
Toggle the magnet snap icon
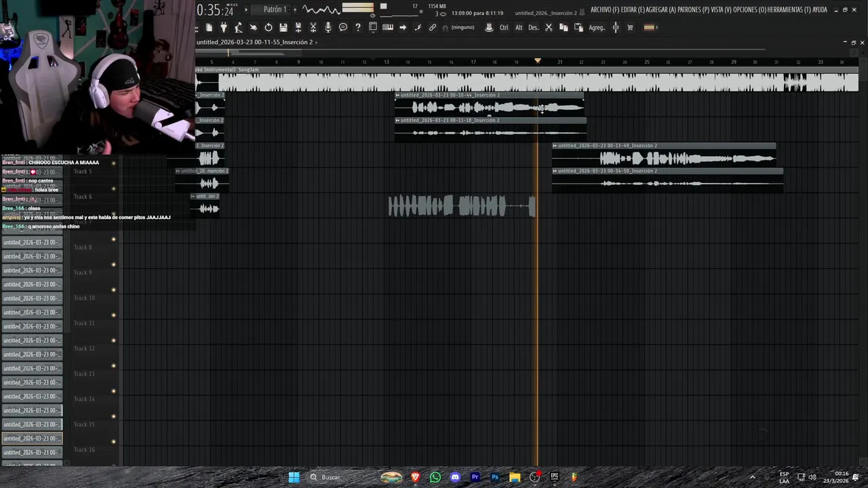(x=446, y=28)
